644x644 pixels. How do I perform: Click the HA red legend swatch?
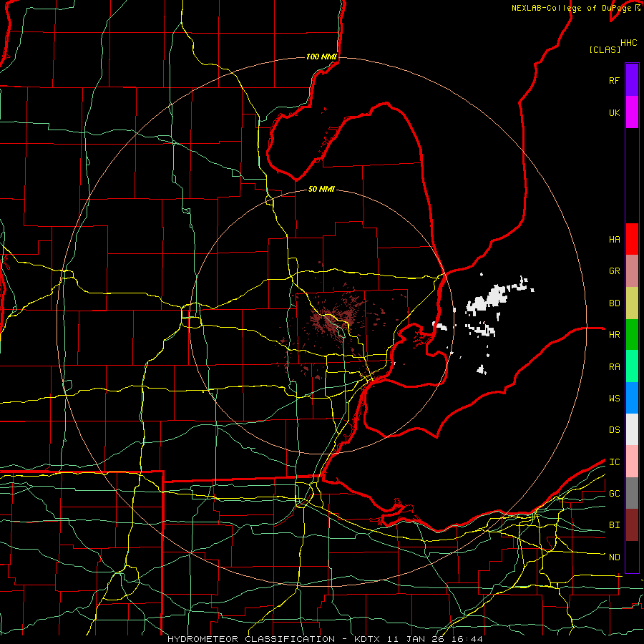tap(632, 239)
